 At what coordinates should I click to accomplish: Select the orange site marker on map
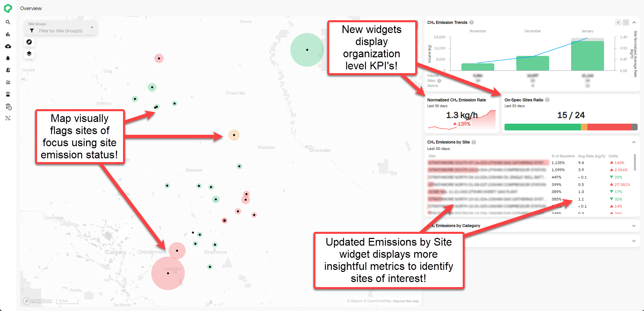pos(234,135)
